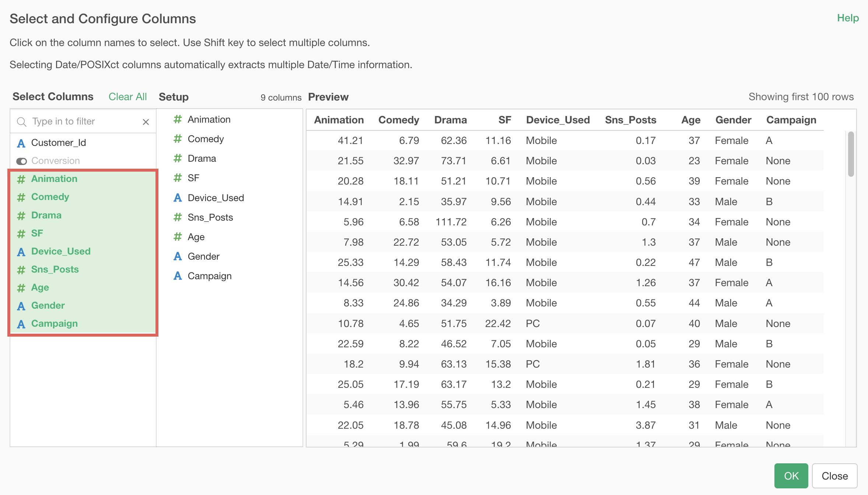Deselect the Age column in Select Columns
868x495 pixels.
[x=40, y=288]
